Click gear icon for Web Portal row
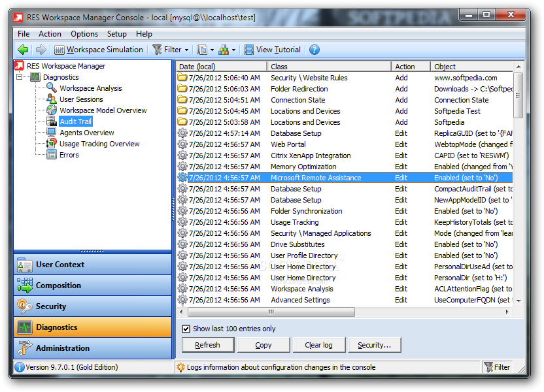544x392 pixels. tap(182, 144)
